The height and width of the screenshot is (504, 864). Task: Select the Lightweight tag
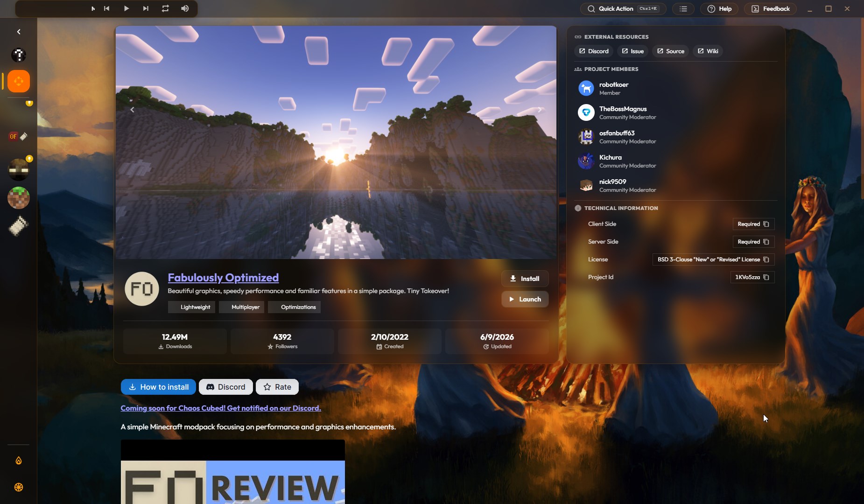coord(191,307)
